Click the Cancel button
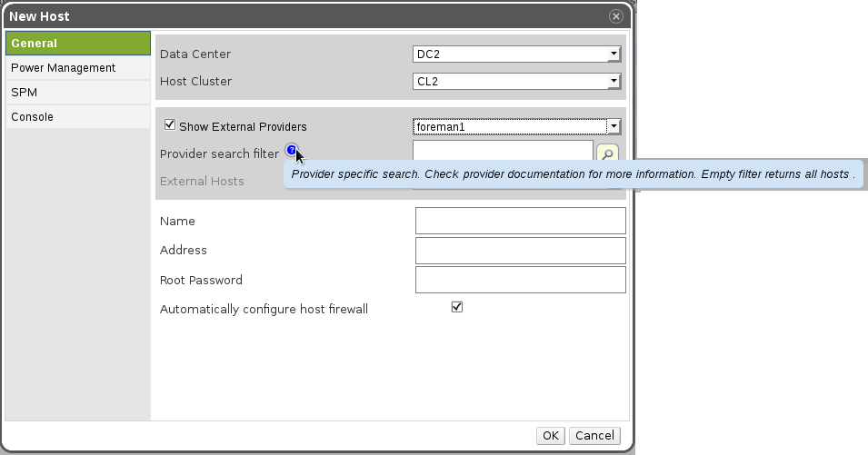Image resolution: width=868 pixels, height=455 pixels. tap(594, 436)
